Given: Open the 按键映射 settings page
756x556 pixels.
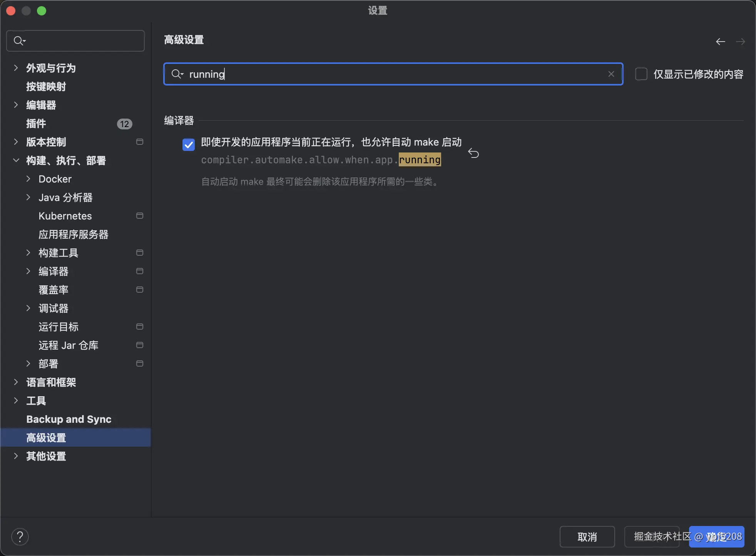Looking at the screenshot, I should pos(46,86).
